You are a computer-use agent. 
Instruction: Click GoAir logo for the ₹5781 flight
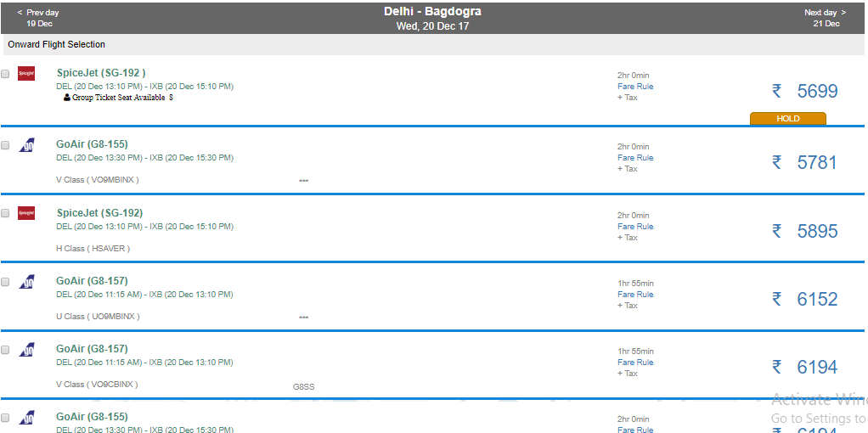27,145
